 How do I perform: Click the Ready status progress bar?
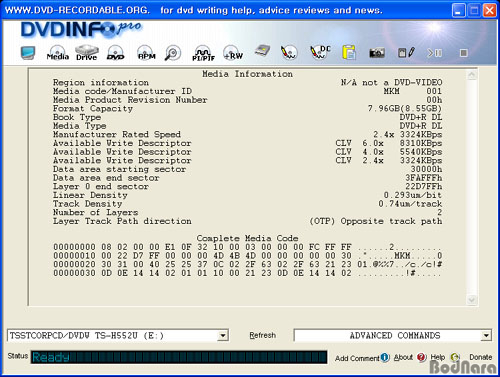179,357
